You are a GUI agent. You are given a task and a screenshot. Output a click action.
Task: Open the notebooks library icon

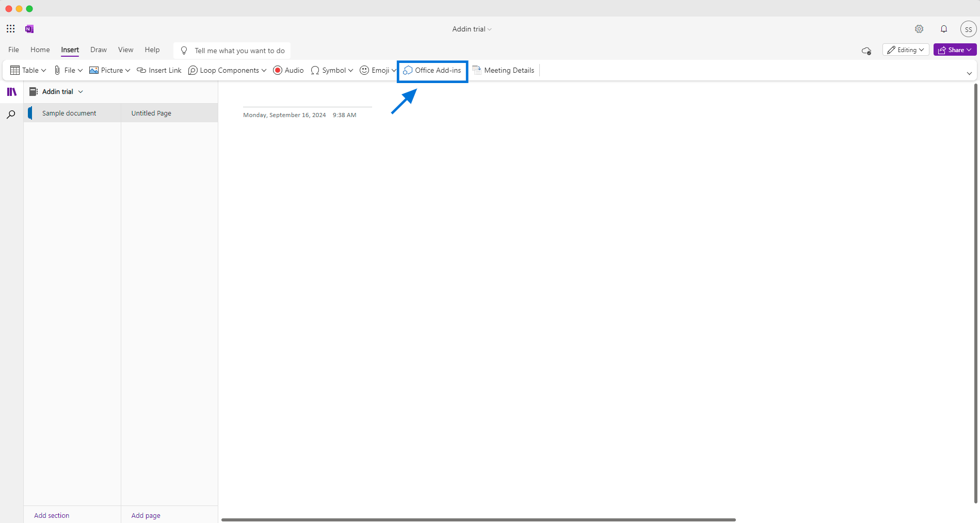[11, 91]
